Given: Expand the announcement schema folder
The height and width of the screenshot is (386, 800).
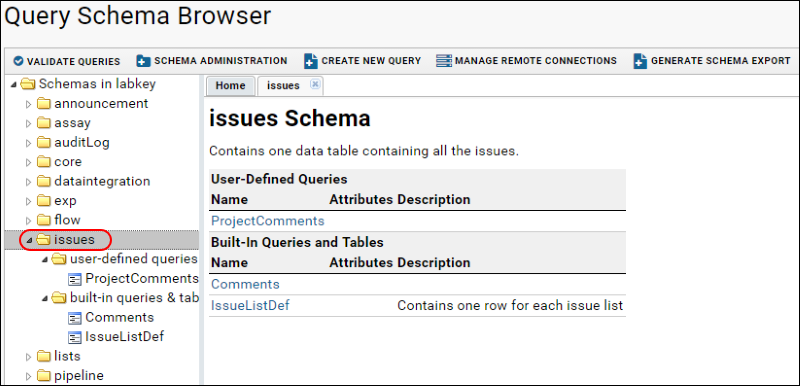Looking at the screenshot, I should point(29,104).
